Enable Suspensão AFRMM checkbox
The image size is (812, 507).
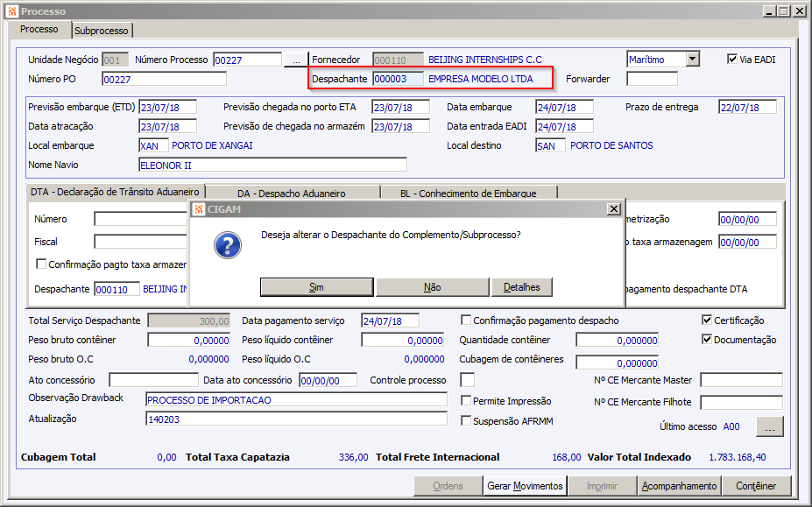[466, 420]
